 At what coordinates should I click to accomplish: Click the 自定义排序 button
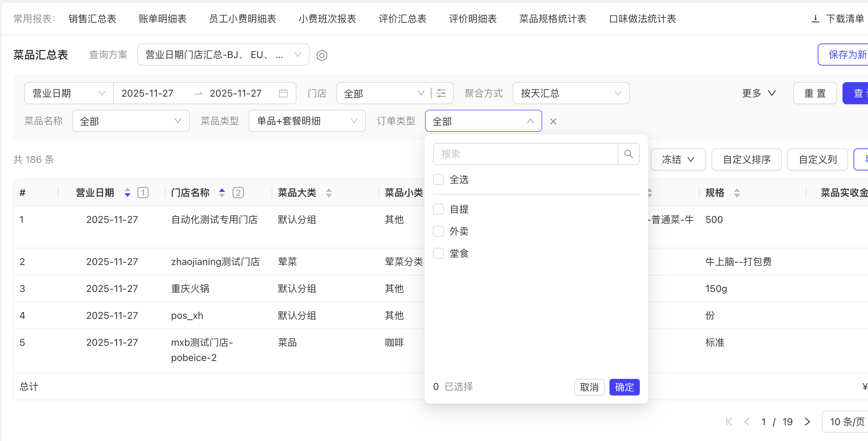[x=746, y=159]
